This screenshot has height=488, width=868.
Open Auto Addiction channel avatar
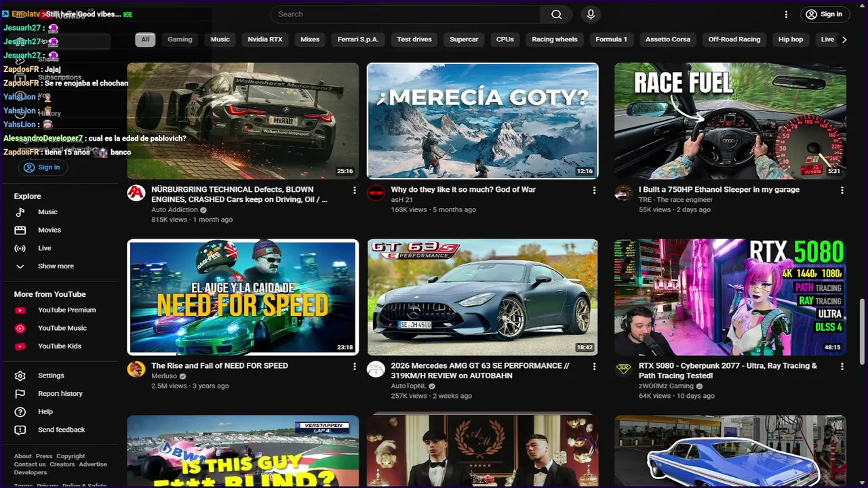pos(136,193)
